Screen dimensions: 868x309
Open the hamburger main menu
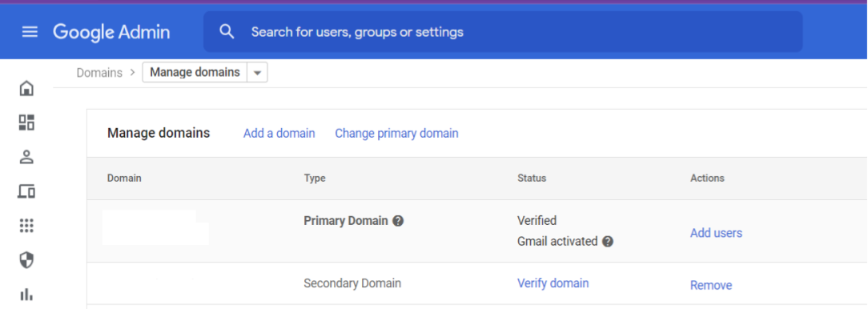[x=30, y=32]
